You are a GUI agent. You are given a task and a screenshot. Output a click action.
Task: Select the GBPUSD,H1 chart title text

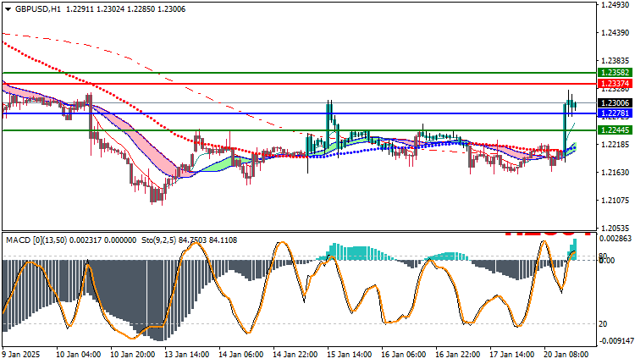(37, 9)
